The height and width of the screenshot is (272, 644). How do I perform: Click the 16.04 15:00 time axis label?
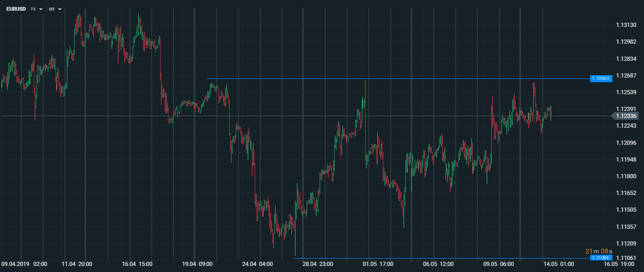(137, 264)
